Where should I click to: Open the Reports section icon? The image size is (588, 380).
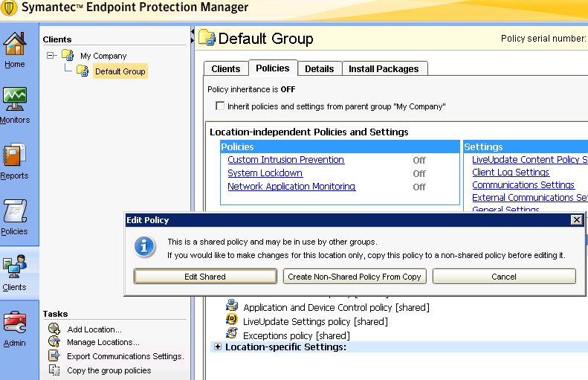click(15, 155)
